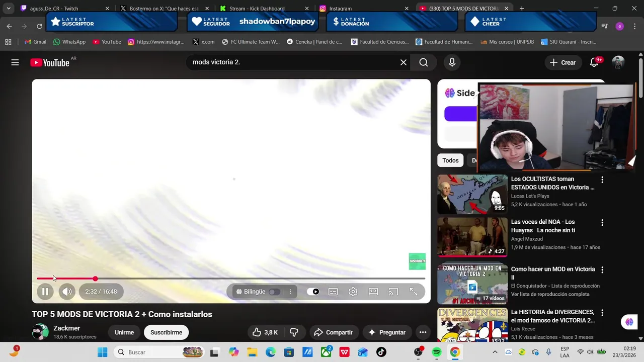Viewport: 644px width, 362px height.
Task: Click Ver lista de reproducción completa
Action: 550,295
